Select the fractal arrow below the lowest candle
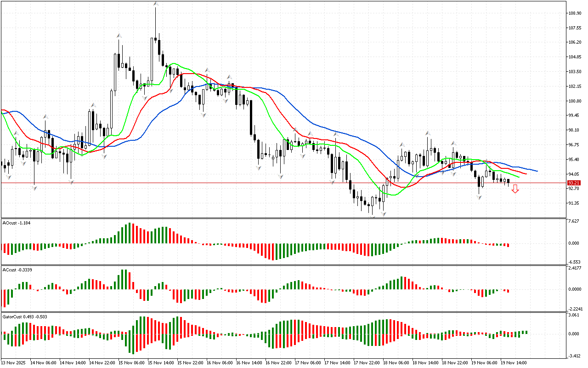Image resolution: width=588 pixels, height=368 pixels. [384, 214]
